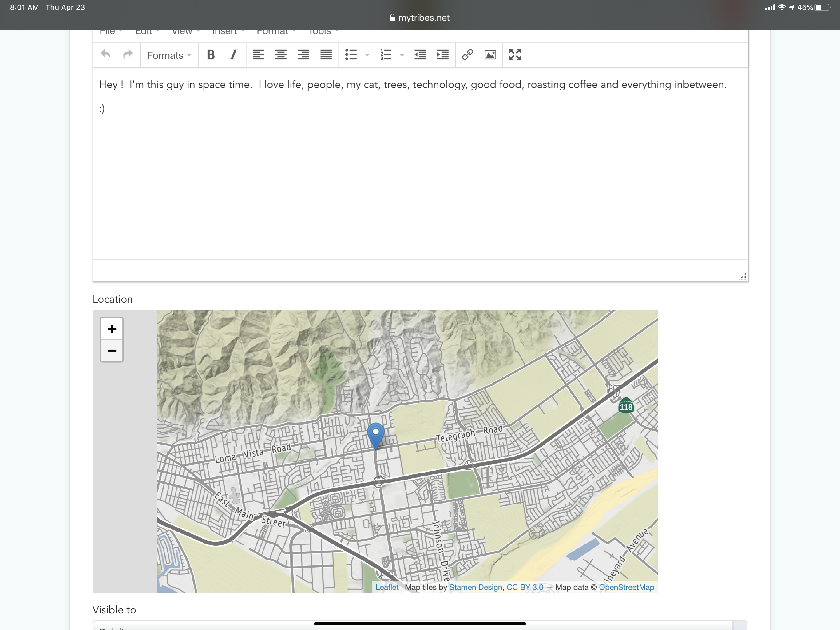Viewport: 840px width, 630px height.
Task: Open the OpenStreetMap attribution link
Action: (626, 587)
